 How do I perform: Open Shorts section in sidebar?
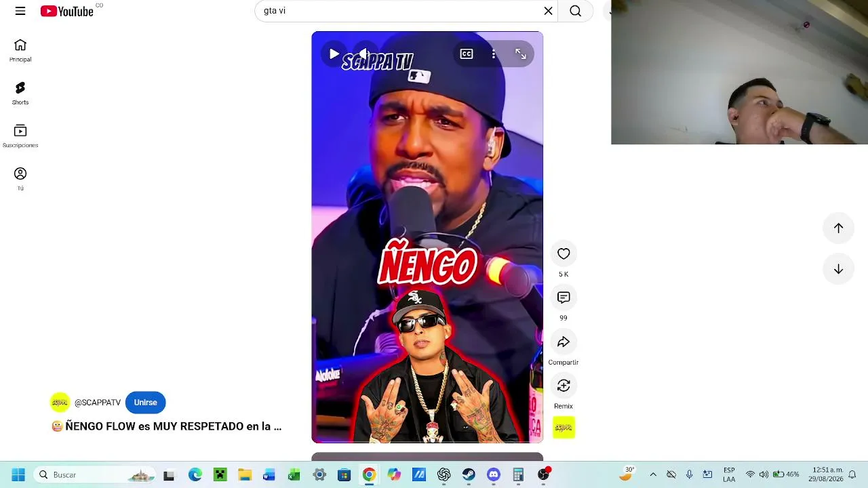click(x=20, y=94)
